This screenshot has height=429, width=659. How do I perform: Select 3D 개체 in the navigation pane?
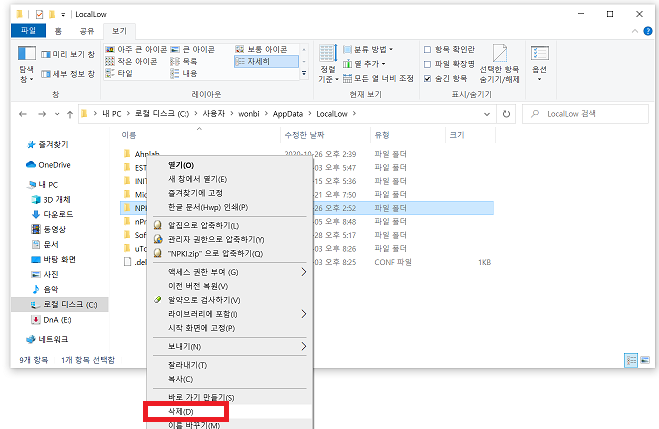pyautogui.click(x=51, y=200)
